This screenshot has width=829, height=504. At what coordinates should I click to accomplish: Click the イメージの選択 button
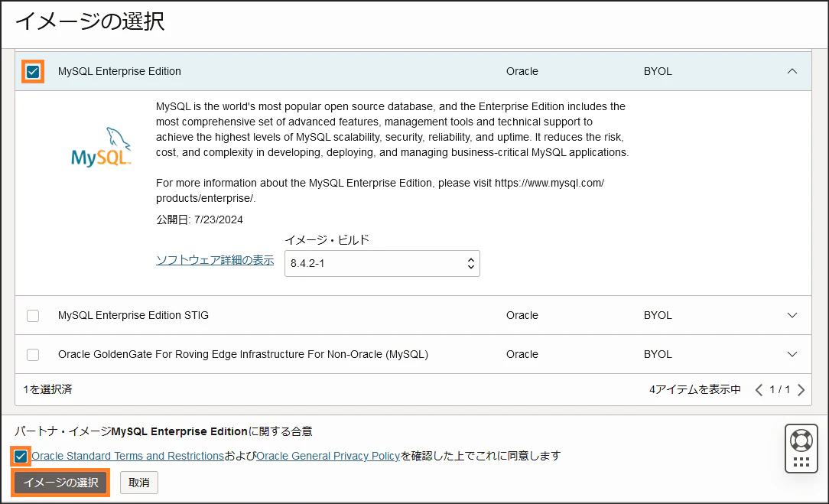click(61, 483)
